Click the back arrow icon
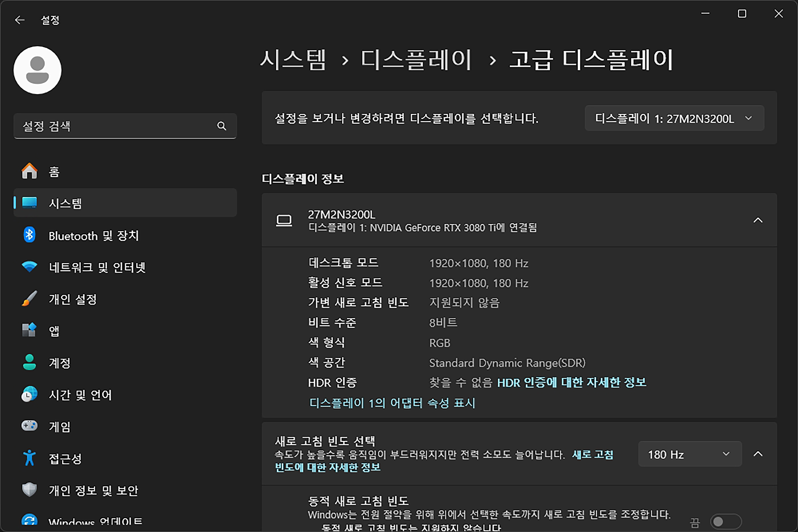 click(20, 20)
